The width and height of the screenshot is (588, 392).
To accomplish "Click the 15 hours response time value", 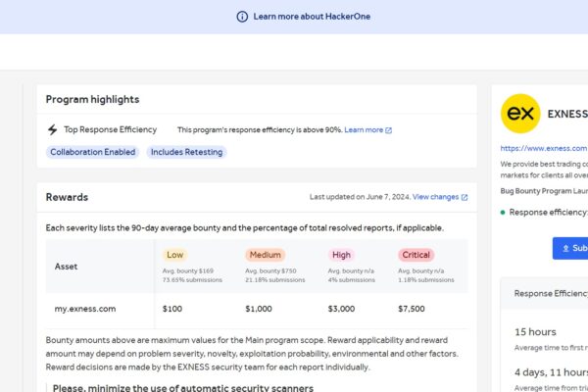I will [535, 332].
